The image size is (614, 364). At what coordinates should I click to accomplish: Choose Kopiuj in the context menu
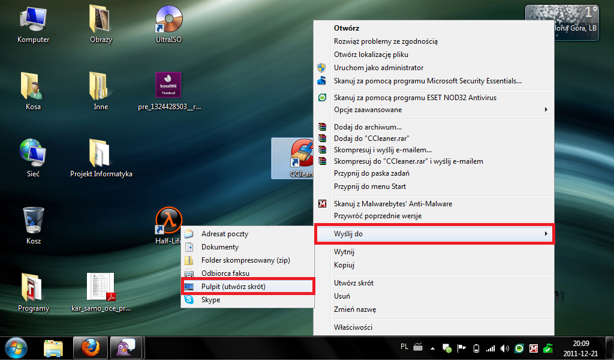tap(434, 265)
